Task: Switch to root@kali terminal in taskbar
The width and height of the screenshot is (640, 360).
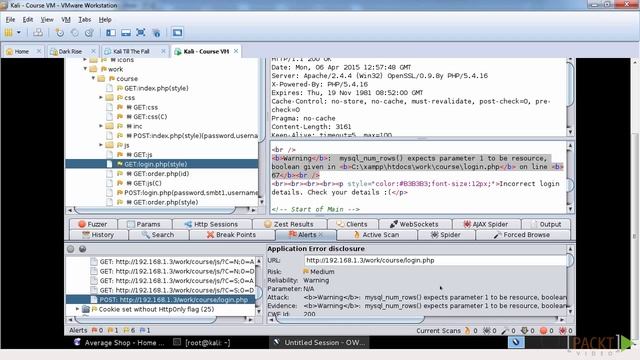Action: (202, 342)
